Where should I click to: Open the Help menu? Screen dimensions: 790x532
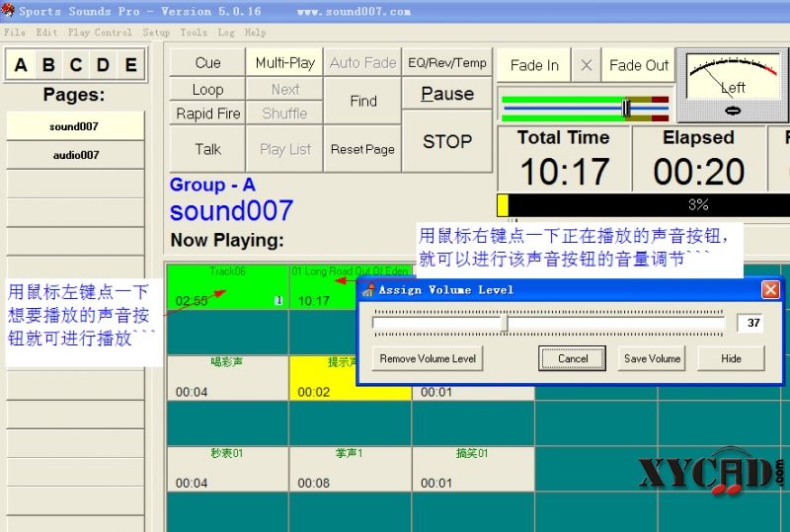[x=255, y=33]
